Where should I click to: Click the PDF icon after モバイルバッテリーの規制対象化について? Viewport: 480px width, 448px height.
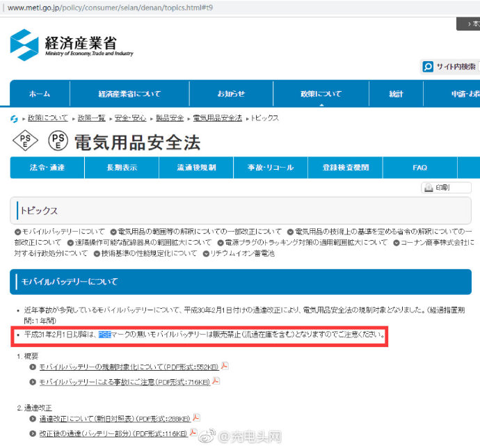[x=225, y=366]
